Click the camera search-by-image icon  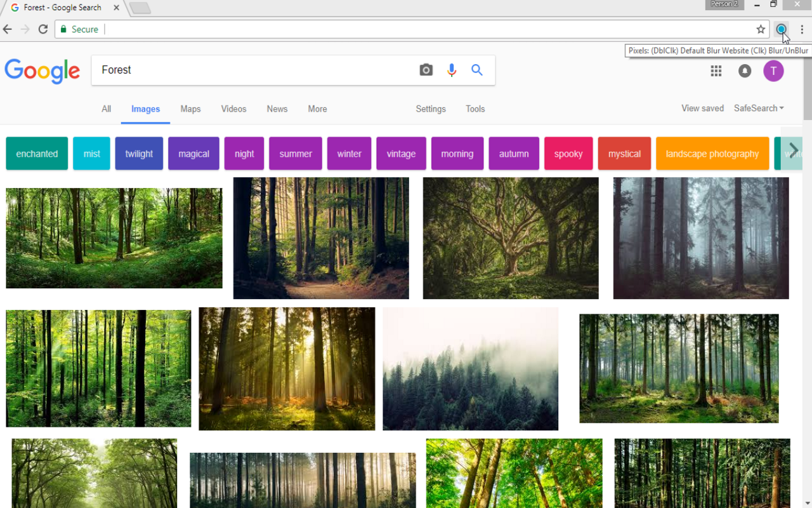pyautogui.click(x=426, y=70)
